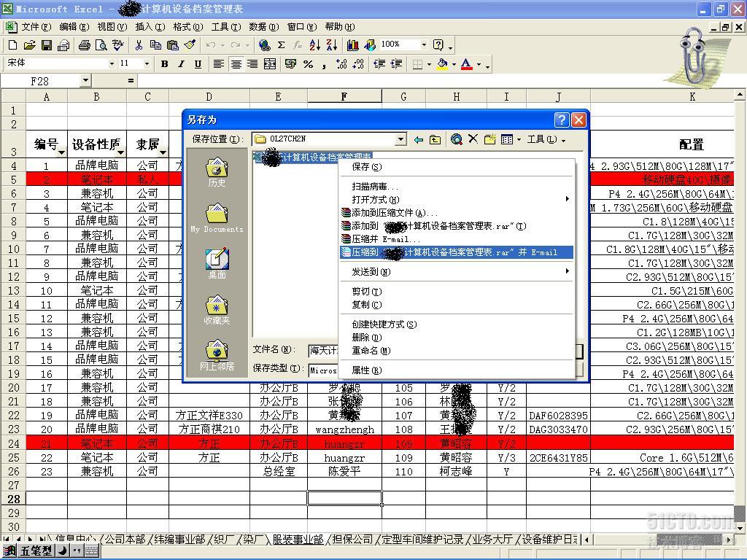Click the AutoSum sigma icon
Screen dimensions: 747x560
coord(281,45)
